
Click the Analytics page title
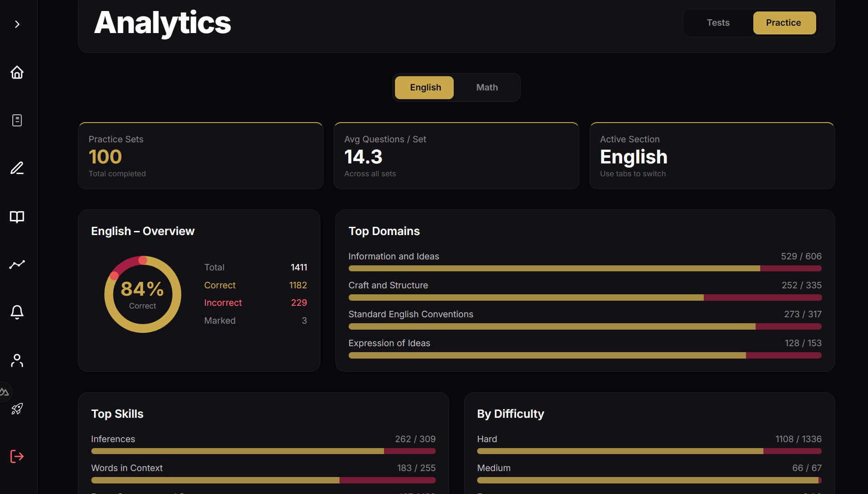coord(162,23)
